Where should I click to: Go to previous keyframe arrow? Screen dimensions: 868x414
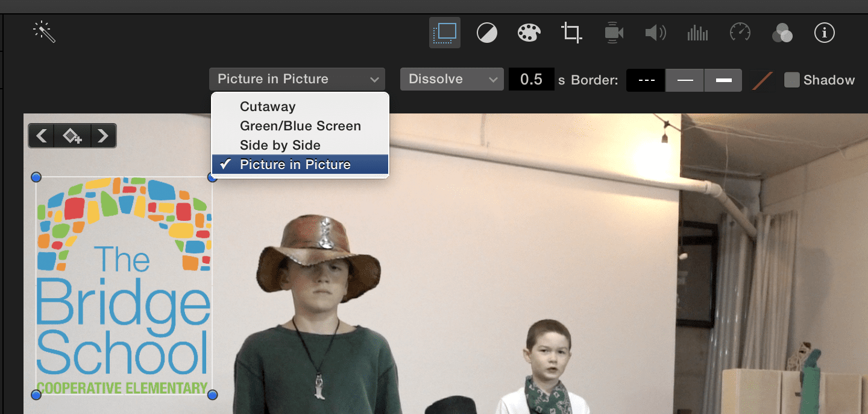[x=42, y=136]
